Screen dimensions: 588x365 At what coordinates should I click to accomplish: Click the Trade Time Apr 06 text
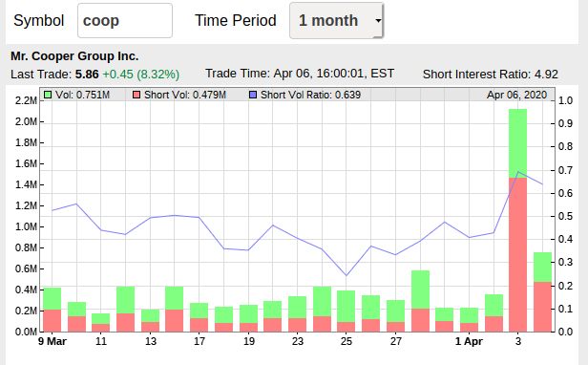[x=300, y=74]
